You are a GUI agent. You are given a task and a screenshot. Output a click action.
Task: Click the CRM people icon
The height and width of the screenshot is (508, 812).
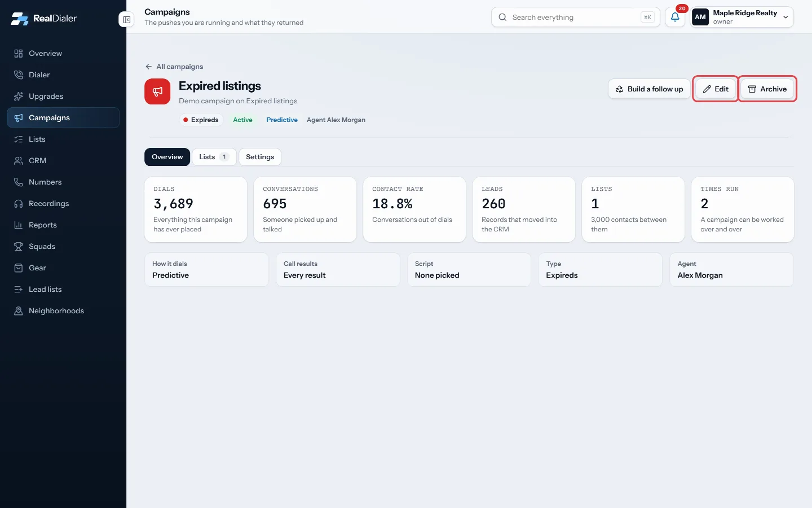tap(19, 161)
